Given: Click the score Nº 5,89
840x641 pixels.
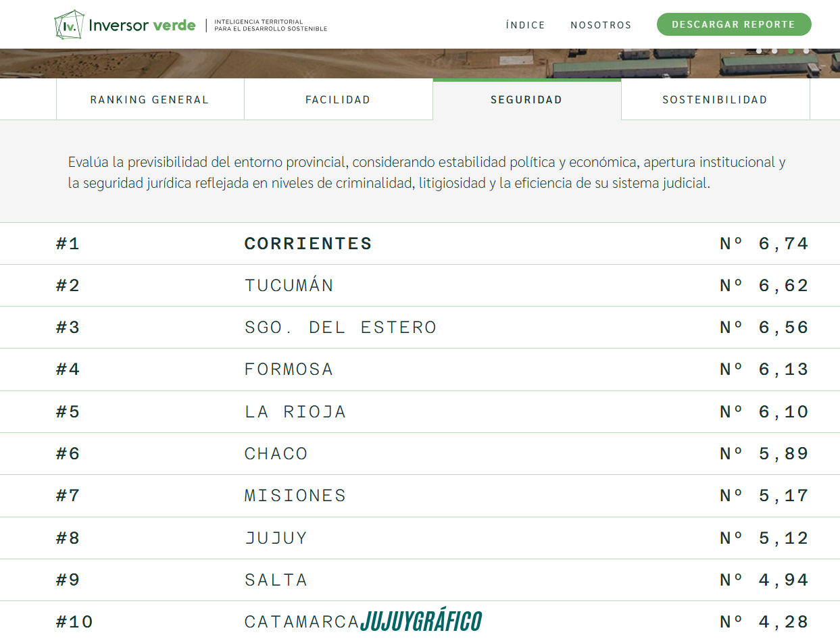Looking at the screenshot, I should pyautogui.click(x=764, y=454).
